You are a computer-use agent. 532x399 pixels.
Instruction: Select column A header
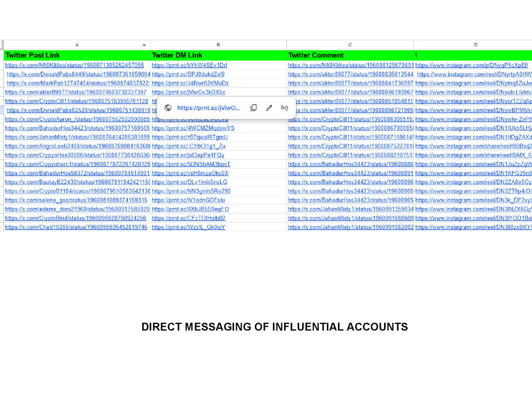pos(77,45)
